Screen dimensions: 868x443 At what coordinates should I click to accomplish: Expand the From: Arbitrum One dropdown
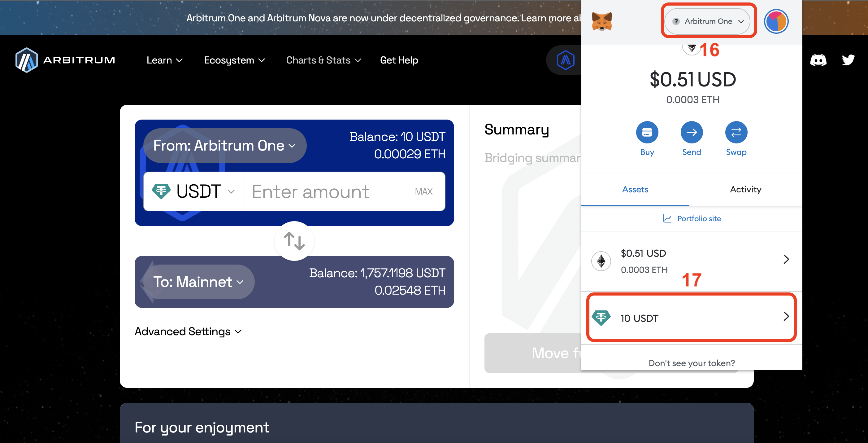coord(224,146)
